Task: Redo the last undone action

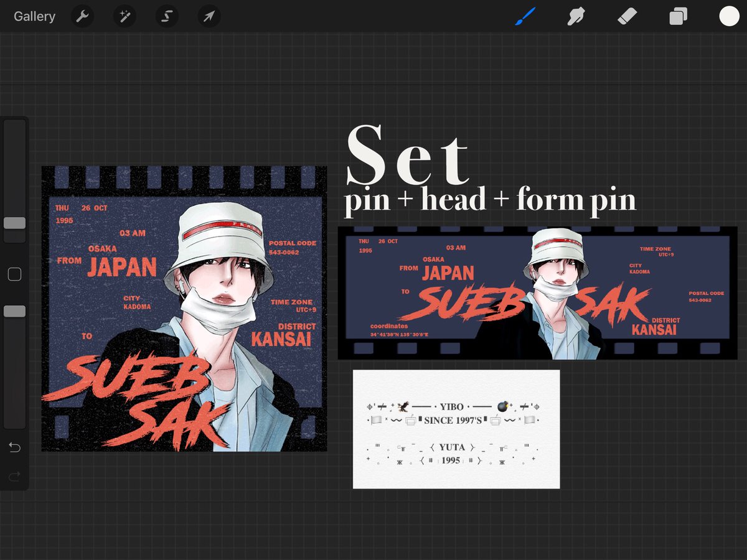Action: pos(14,477)
